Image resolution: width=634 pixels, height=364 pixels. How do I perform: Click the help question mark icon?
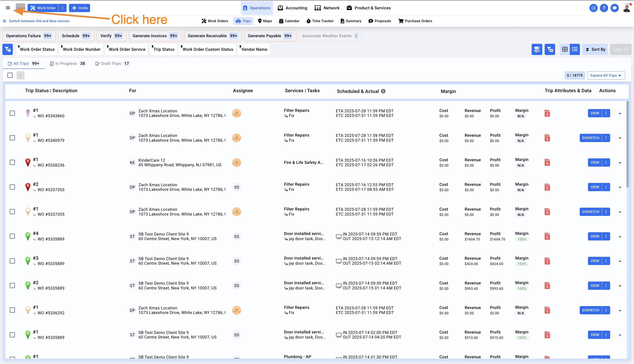[x=604, y=8]
